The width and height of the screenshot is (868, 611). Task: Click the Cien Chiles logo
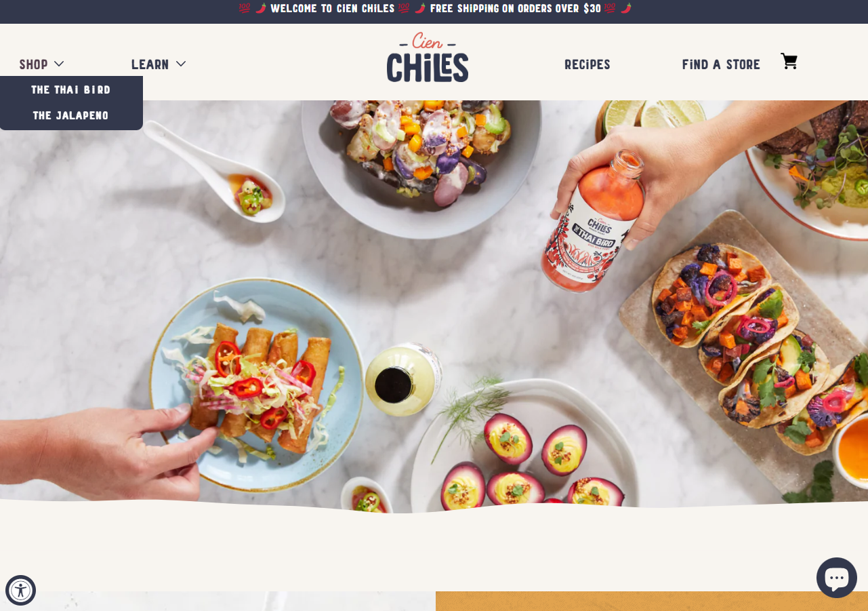pyautogui.click(x=428, y=58)
